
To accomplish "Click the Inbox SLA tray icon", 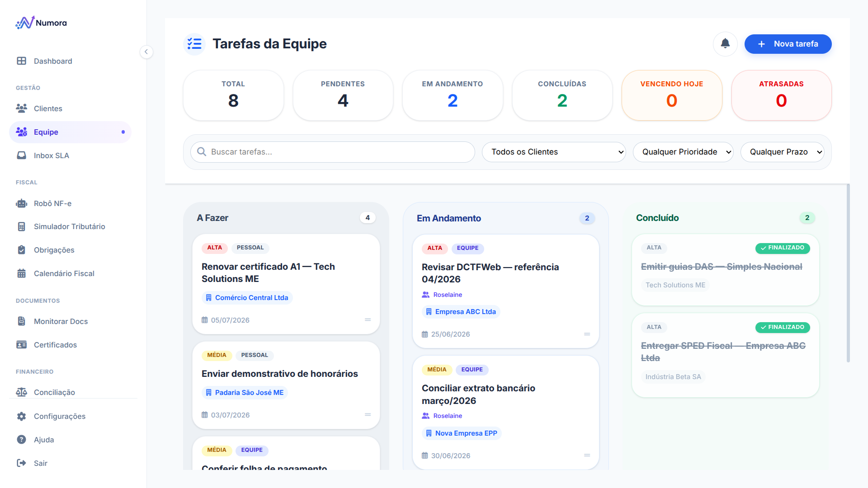I will click(x=21, y=155).
